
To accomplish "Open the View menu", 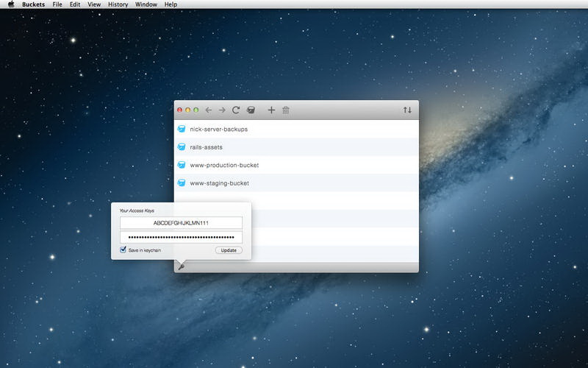I will [x=94, y=4].
